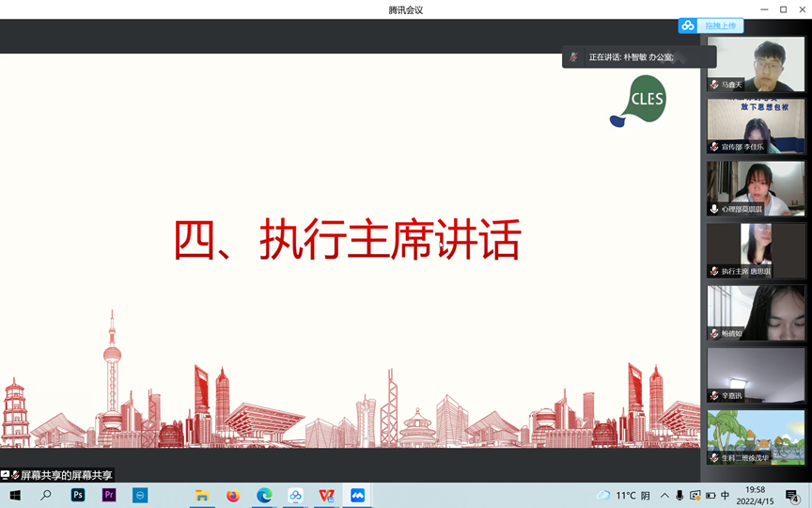Select 执行主席 唐思琪's video thumbnail

756,249
